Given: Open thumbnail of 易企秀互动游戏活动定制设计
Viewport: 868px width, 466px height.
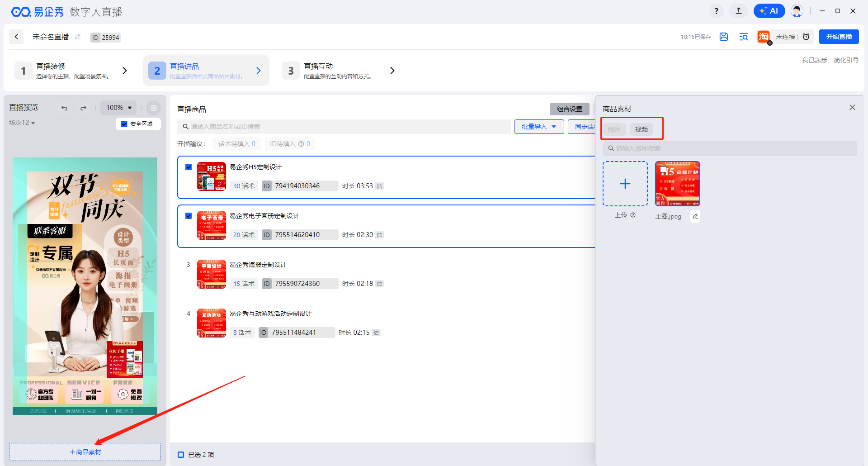Looking at the screenshot, I should coord(212,323).
